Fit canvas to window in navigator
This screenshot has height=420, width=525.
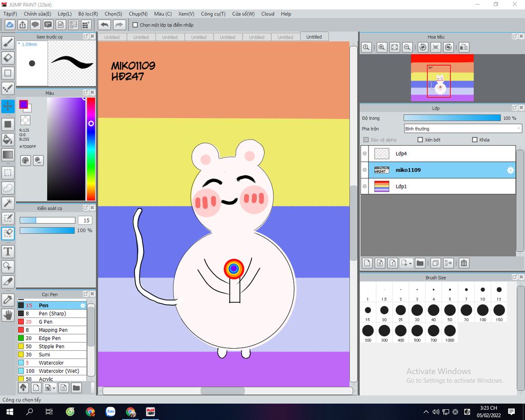tap(395, 47)
